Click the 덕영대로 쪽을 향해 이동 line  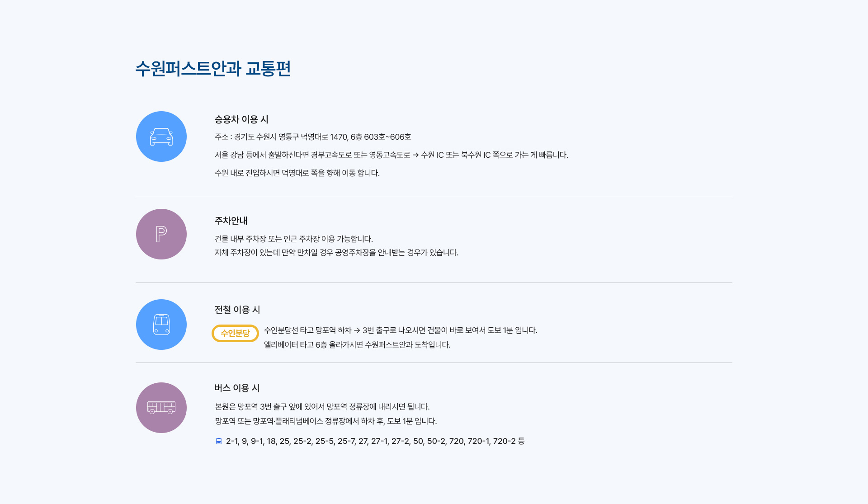click(297, 173)
